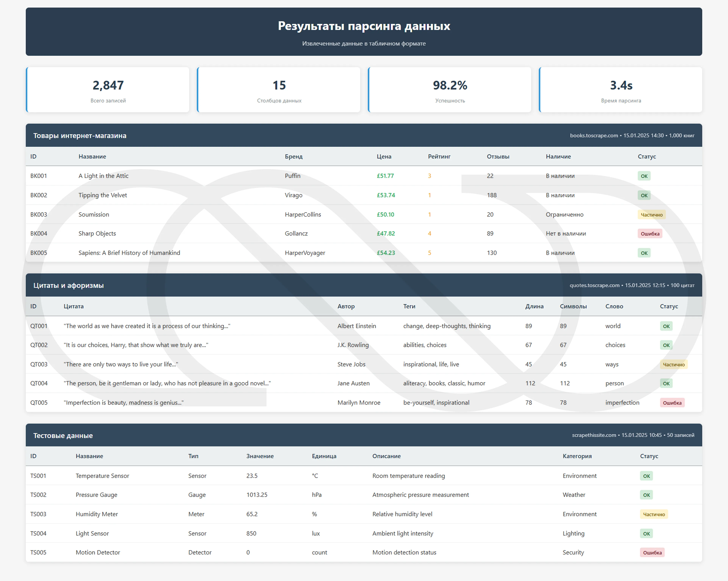Click the £53.74 price of Tipping the Velvet
The image size is (728, 581).
point(386,195)
